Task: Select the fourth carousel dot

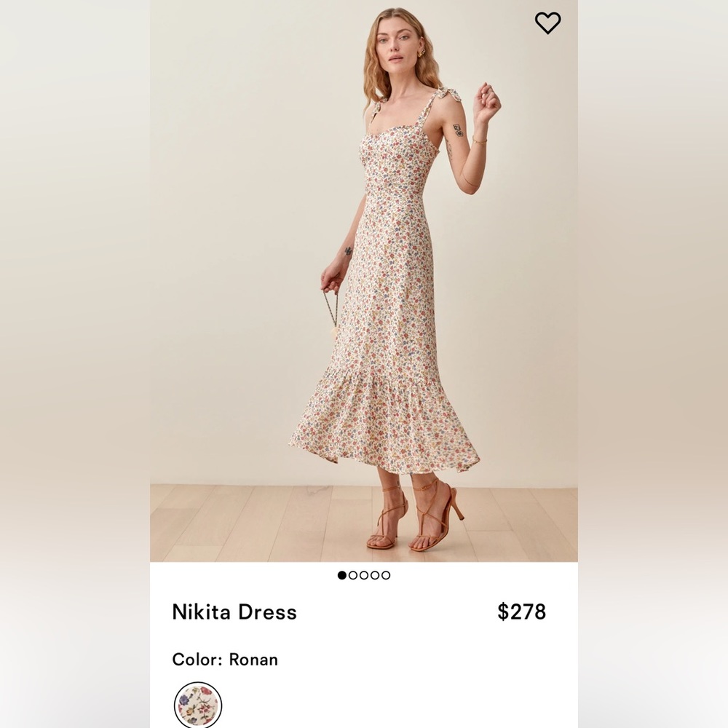Action: (376, 576)
